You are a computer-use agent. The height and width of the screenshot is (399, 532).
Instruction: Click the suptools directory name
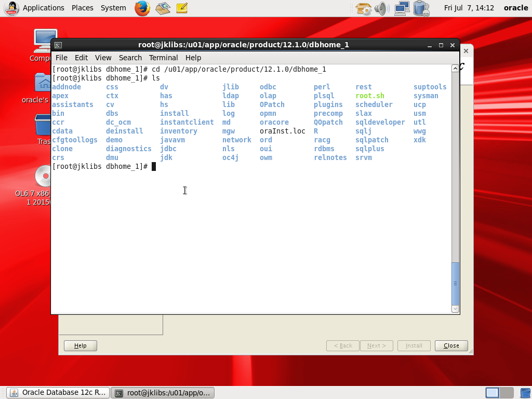(430, 87)
